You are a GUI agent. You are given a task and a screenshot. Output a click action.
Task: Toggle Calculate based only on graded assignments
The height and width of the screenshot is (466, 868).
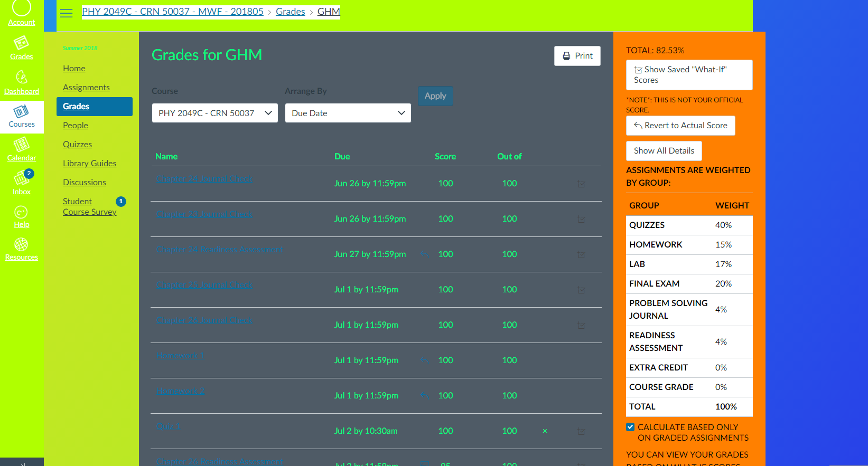[x=630, y=427]
